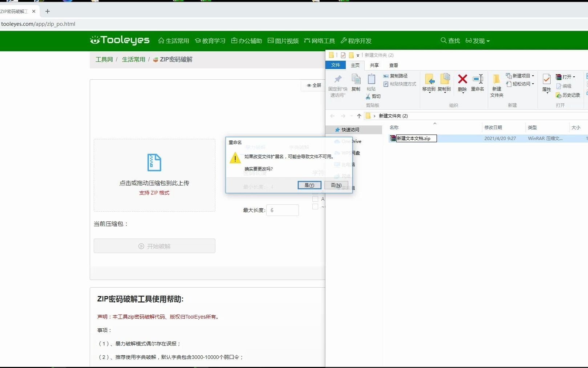Screen dimensions: 588x368
Task: Cancel rename with 否(N) button
Action: pos(336,185)
